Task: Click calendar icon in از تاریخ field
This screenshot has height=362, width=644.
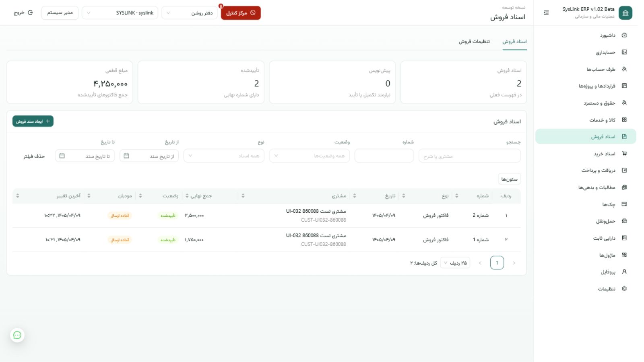Action: [126, 156]
